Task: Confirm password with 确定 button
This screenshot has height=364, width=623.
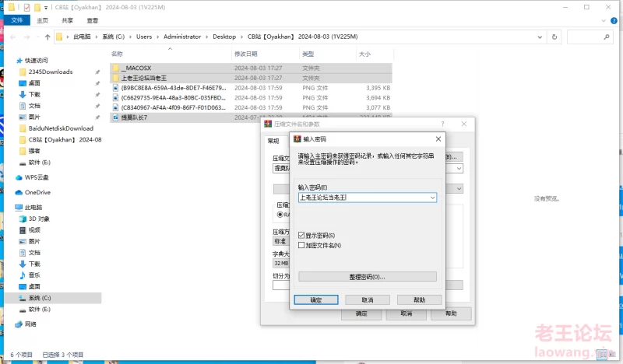Action: [x=316, y=299]
